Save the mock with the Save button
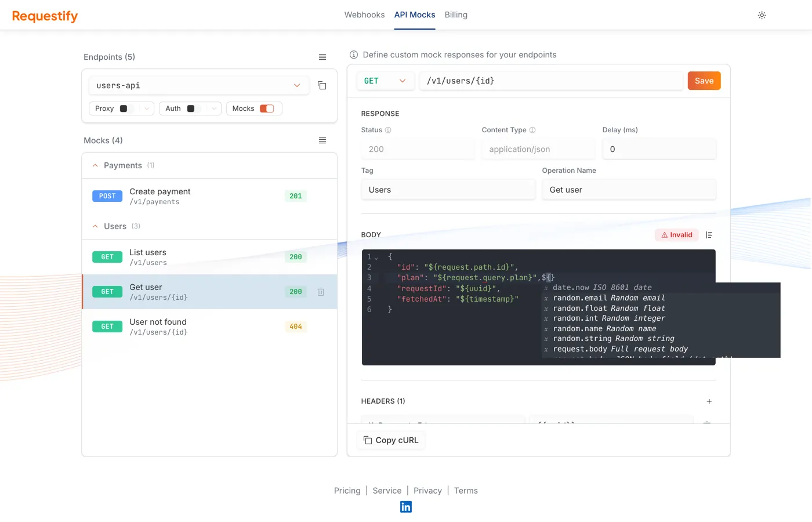812x522 pixels. [x=704, y=81]
